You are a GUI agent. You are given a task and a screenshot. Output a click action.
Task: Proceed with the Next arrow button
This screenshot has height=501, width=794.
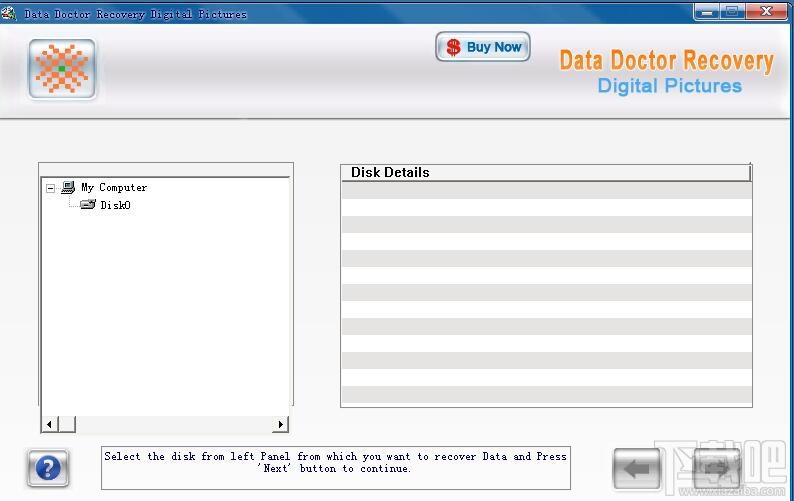click(x=717, y=469)
